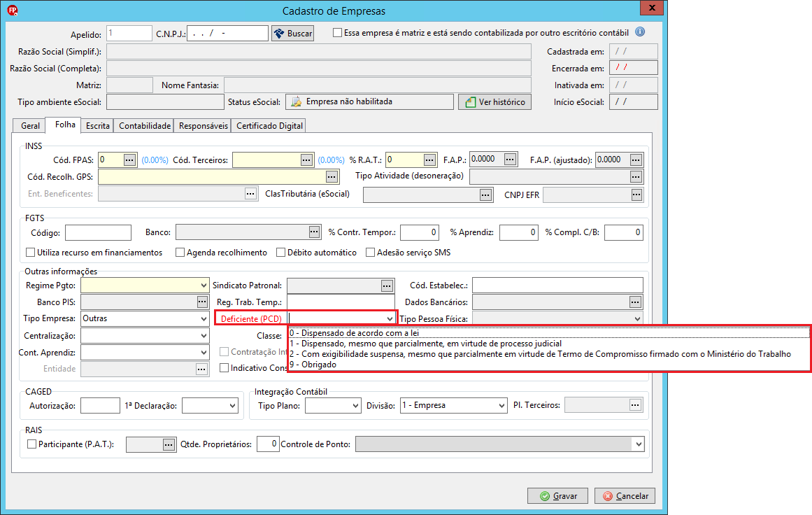
Task: Click the blue info icon beside matriz checkbox
Action: 640,32
